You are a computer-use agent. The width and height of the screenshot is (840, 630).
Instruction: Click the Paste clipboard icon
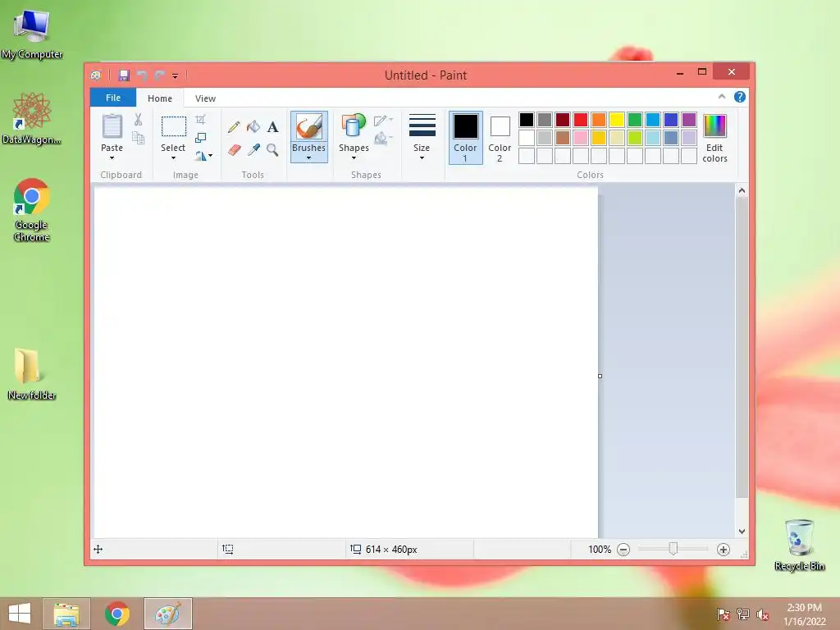click(x=112, y=126)
